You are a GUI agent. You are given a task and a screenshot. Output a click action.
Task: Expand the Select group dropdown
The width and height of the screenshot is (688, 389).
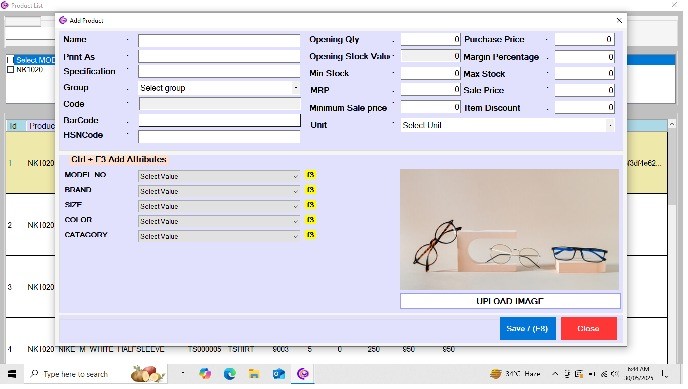pyautogui.click(x=219, y=88)
